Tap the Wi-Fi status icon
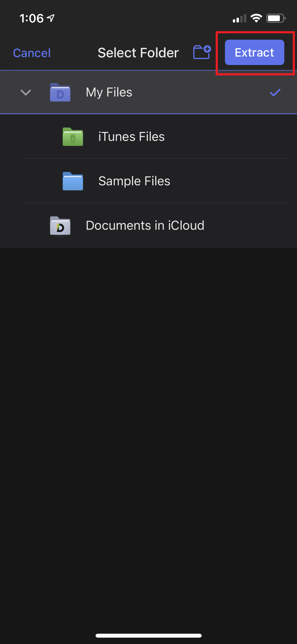 (x=256, y=18)
